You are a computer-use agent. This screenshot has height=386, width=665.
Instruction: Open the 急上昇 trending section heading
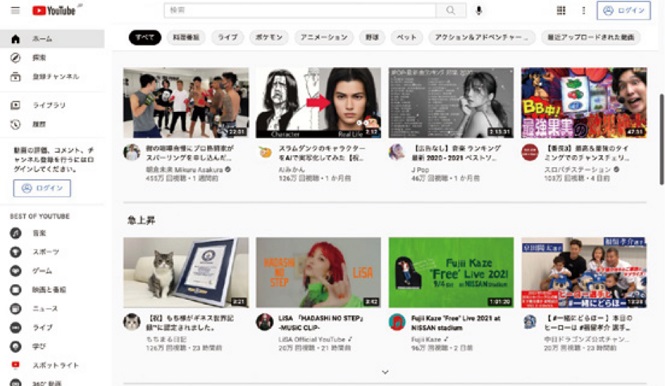pos(141,220)
